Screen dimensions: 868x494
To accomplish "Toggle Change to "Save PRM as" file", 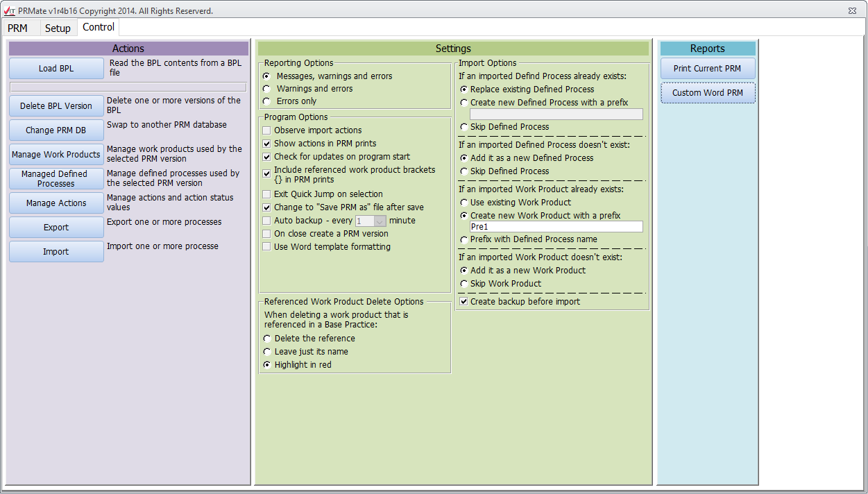I will 267,207.
